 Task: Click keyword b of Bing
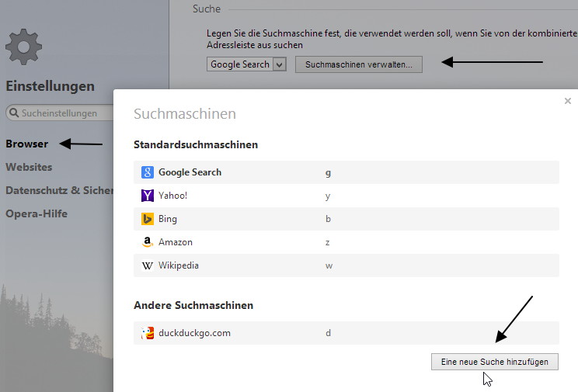coord(328,219)
